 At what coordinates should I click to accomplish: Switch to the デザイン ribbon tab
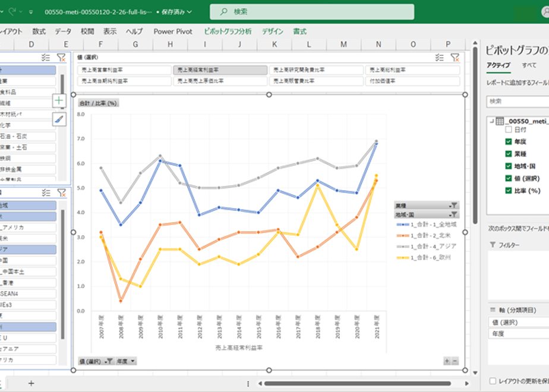(272, 31)
